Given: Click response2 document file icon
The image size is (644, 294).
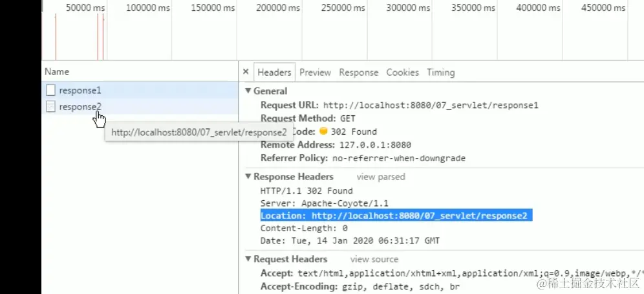Looking at the screenshot, I should (x=50, y=107).
